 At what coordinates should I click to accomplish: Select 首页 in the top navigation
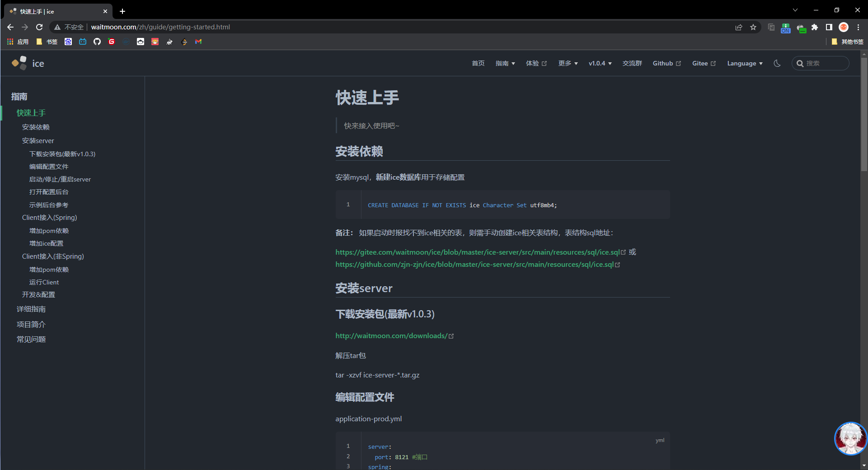click(x=478, y=63)
